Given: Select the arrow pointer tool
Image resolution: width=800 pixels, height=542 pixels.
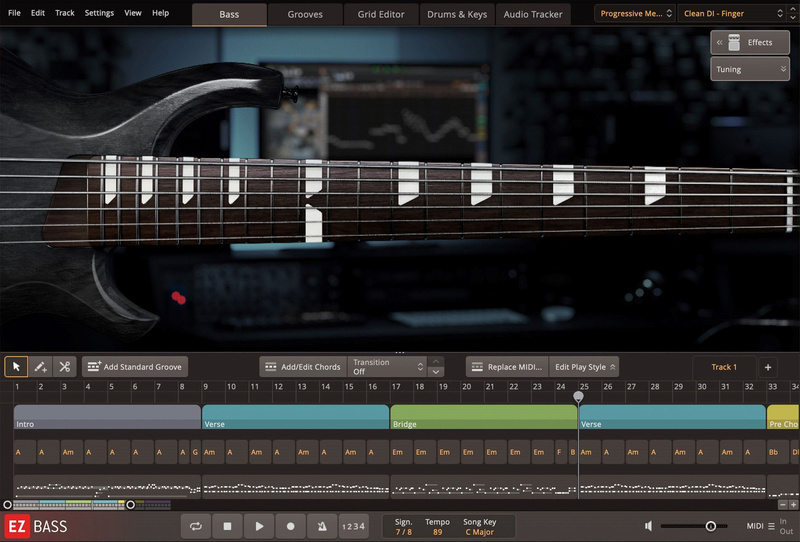Looking at the screenshot, I should pos(16,366).
